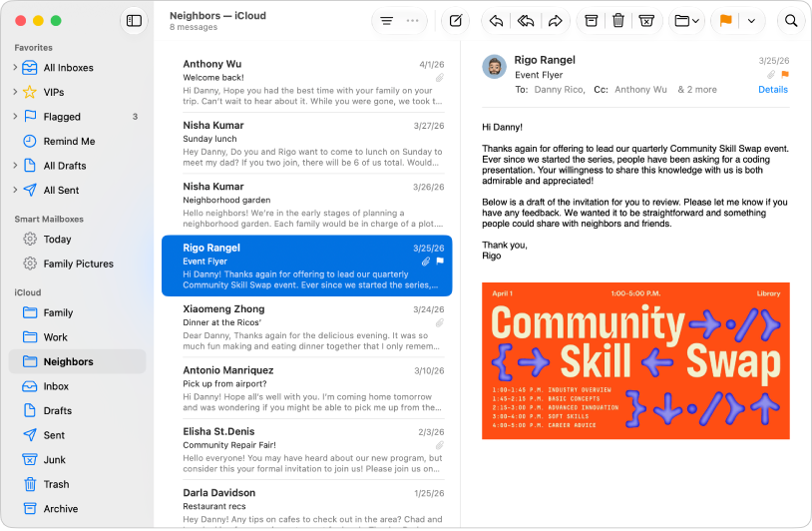
Task: Open Darla Davidson's Restaurant recs message
Action: (x=307, y=505)
